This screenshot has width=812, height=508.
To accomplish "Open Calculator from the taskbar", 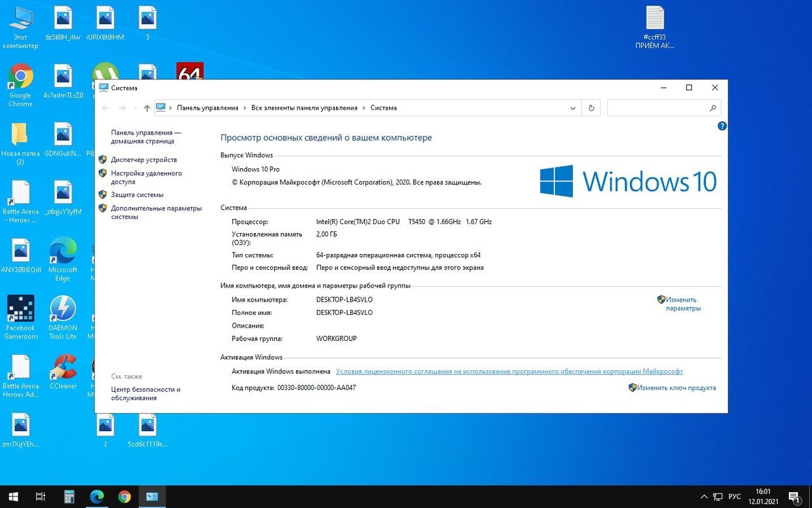I will (x=69, y=497).
